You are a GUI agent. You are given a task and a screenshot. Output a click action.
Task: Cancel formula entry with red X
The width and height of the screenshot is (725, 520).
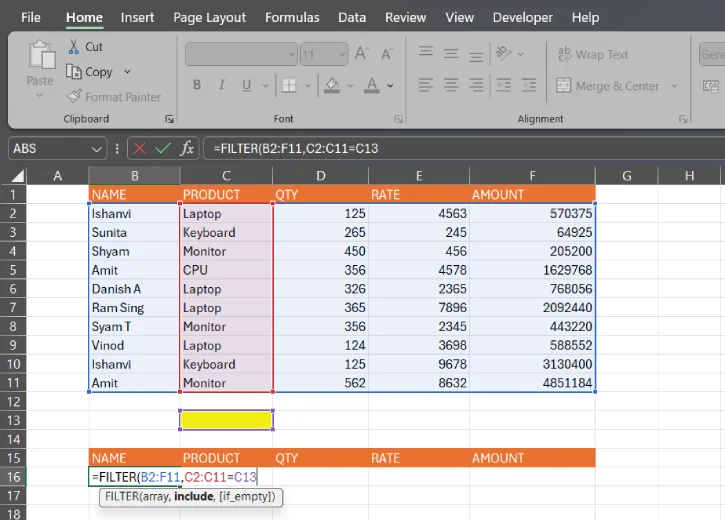(x=139, y=148)
